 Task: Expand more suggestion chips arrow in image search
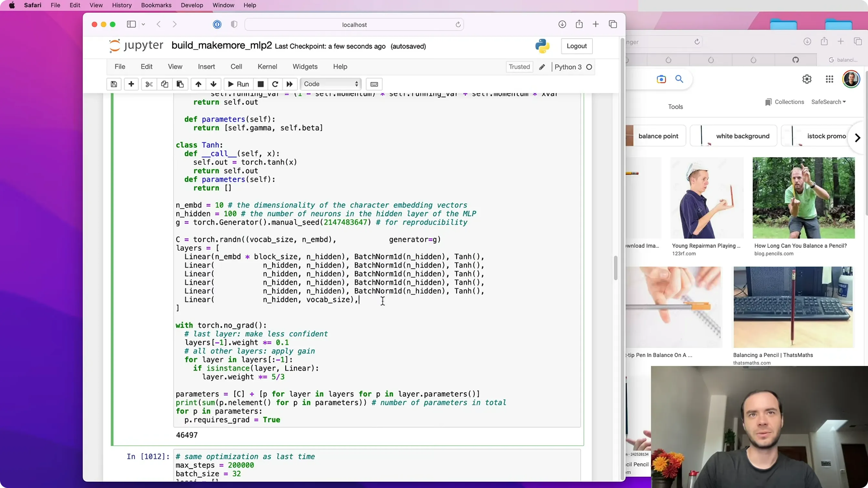[x=858, y=137]
